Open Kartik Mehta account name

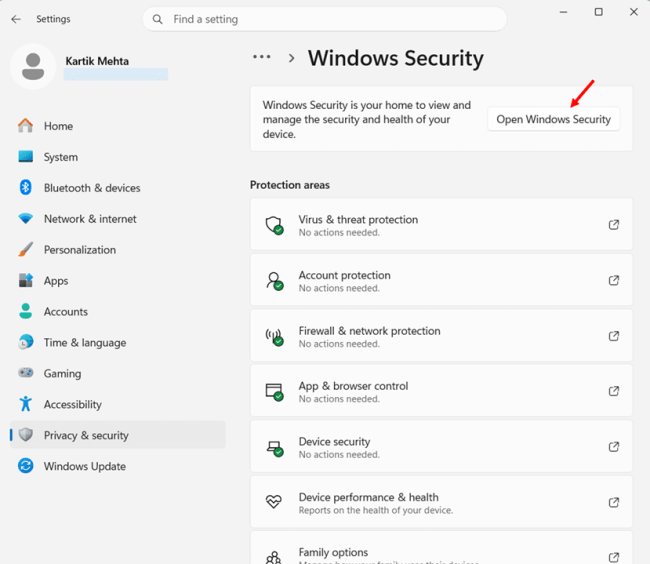(97, 61)
